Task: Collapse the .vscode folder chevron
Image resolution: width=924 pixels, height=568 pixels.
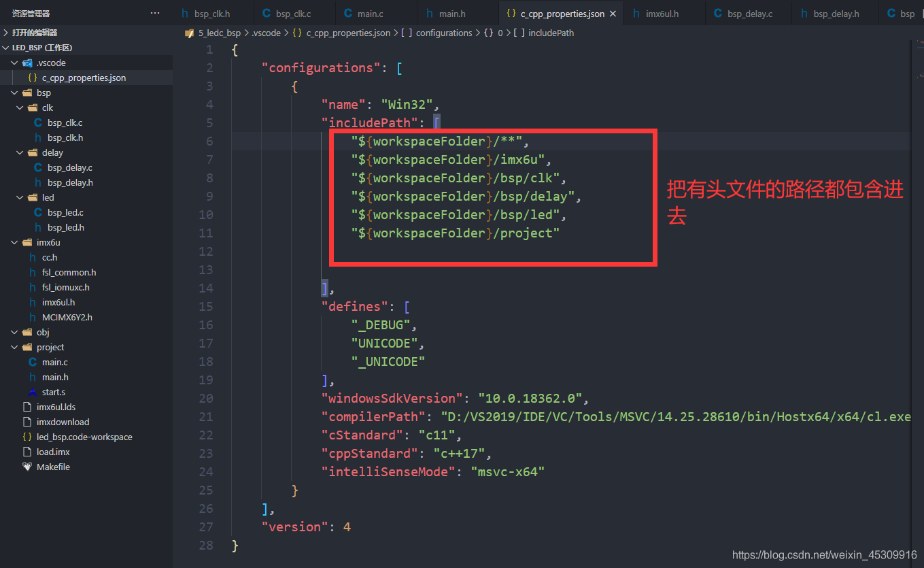Action: pos(15,63)
